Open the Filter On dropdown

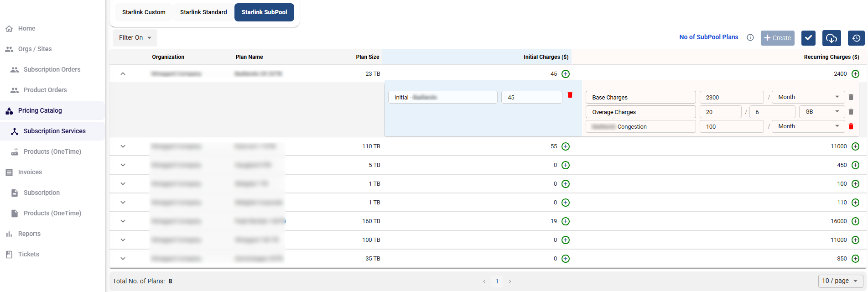pyautogui.click(x=135, y=38)
